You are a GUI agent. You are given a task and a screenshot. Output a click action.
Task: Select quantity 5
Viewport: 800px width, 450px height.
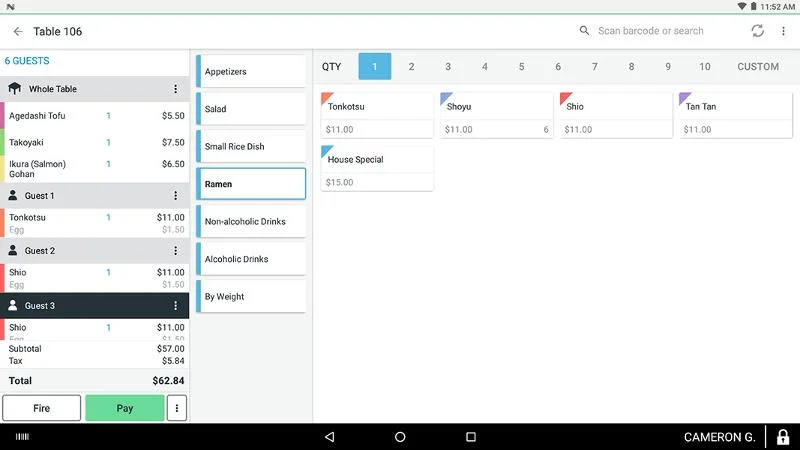click(x=521, y=67)
